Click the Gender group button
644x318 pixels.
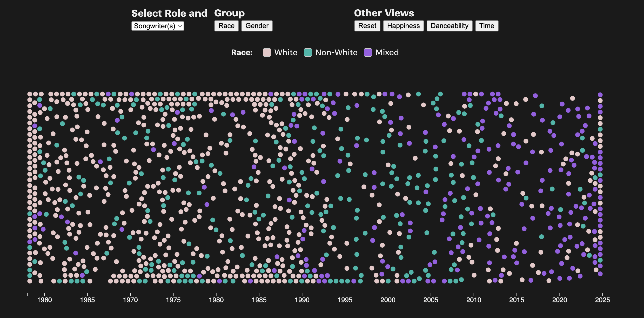(257, 26)
